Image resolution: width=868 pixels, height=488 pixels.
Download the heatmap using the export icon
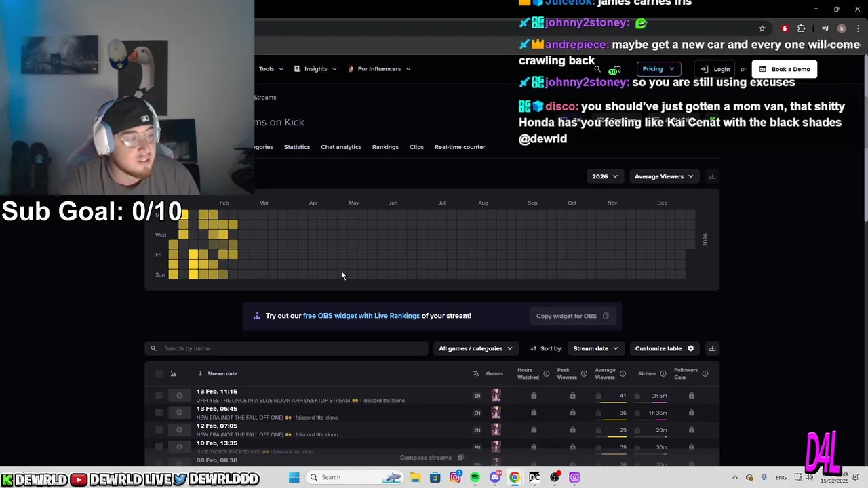click(x=712, y=176)
